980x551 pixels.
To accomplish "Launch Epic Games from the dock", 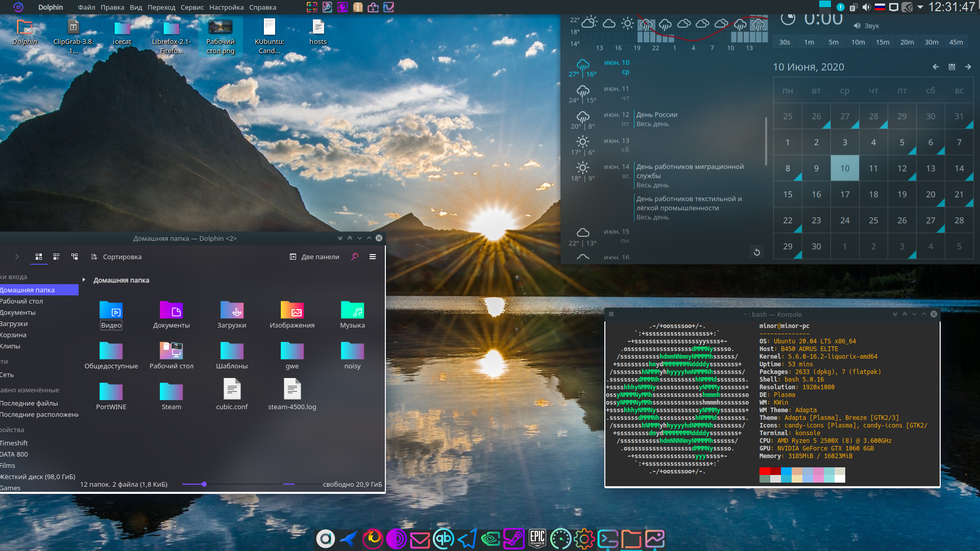I will (537, 539).
